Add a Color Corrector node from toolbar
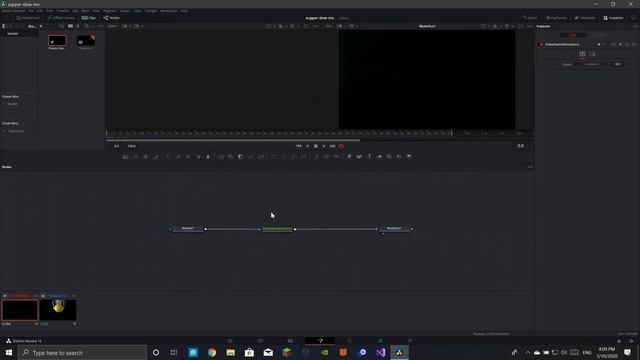Image resolution: width=640 pixels, height=360 pixels. (168, 157)
